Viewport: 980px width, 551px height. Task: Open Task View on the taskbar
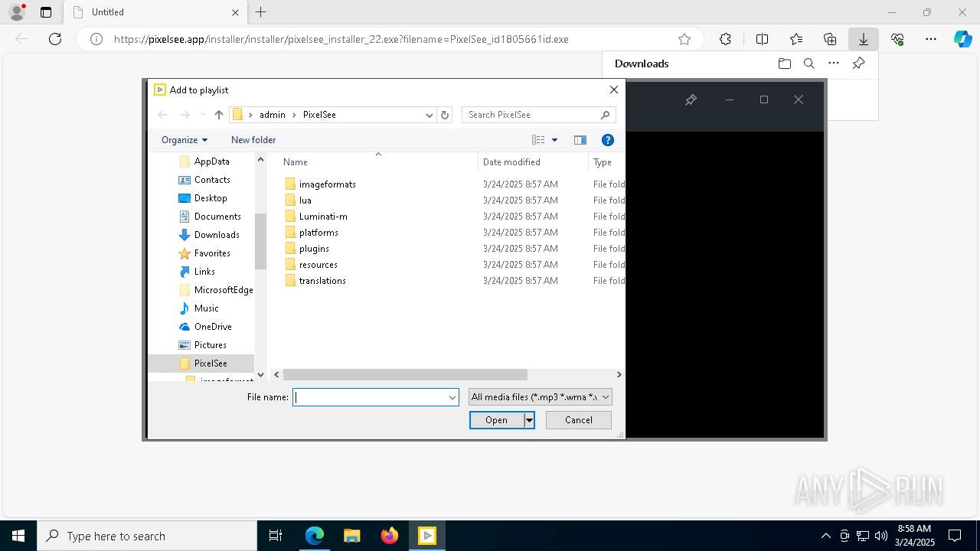click(x=276, y=536)
